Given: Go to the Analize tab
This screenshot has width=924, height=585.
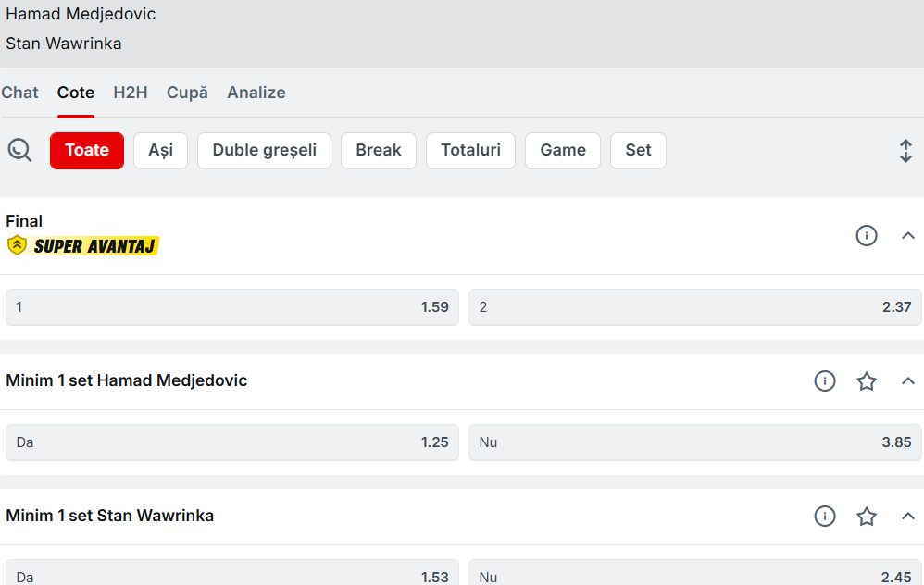Looking at the screenshot, I should tap(256, 93).
